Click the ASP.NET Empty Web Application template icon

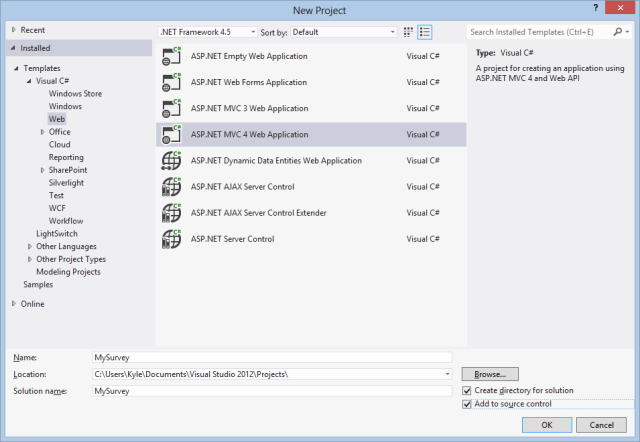click(171, 56)
